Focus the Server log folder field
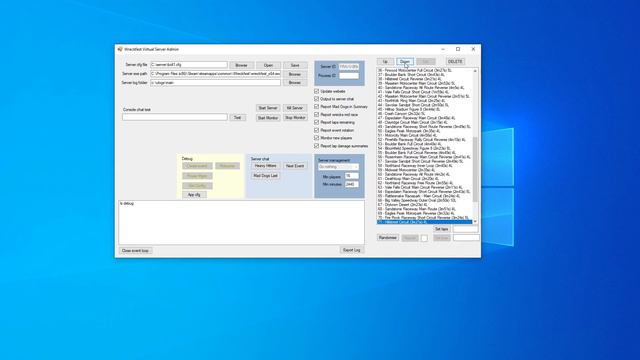The width and height of the screenshot is (640, 360). point(216,82)
